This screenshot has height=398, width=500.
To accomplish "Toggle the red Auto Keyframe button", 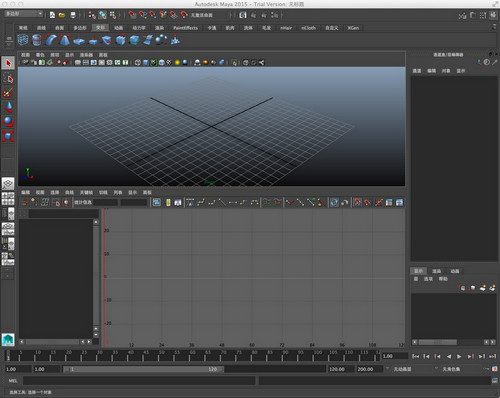I will tap(495, 369).
